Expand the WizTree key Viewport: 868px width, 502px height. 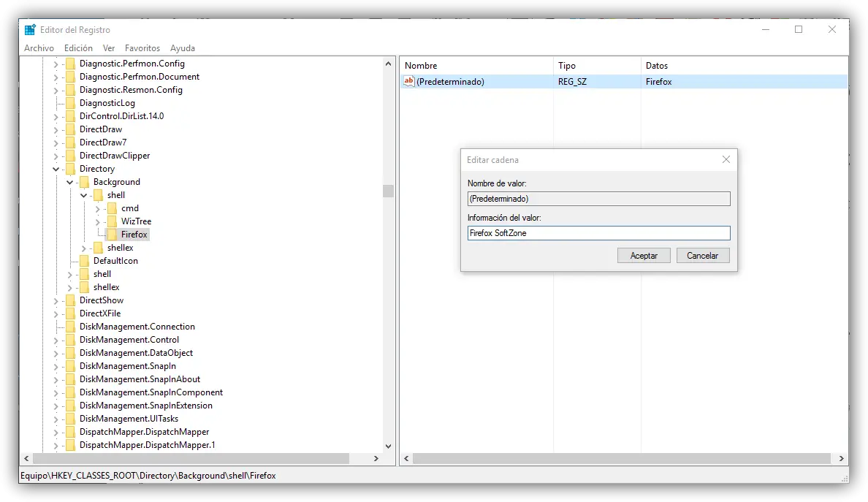click(x=97, y=222)
